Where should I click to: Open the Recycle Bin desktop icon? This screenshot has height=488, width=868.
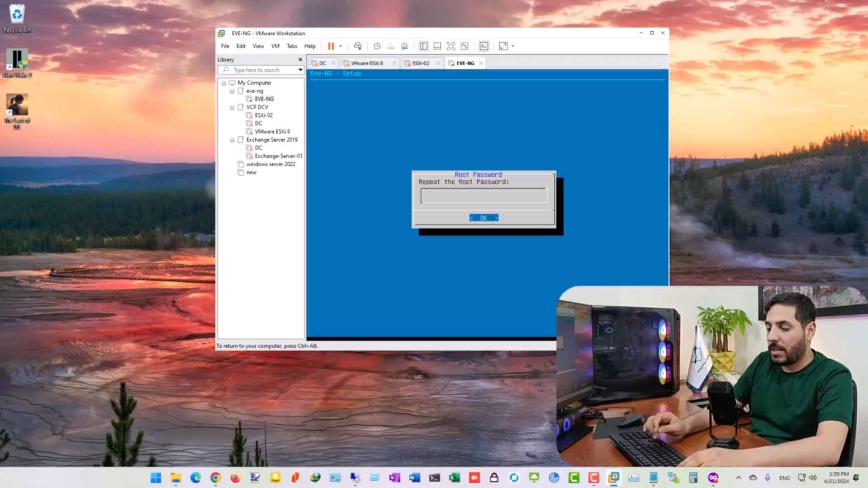[x=17, y=19]
